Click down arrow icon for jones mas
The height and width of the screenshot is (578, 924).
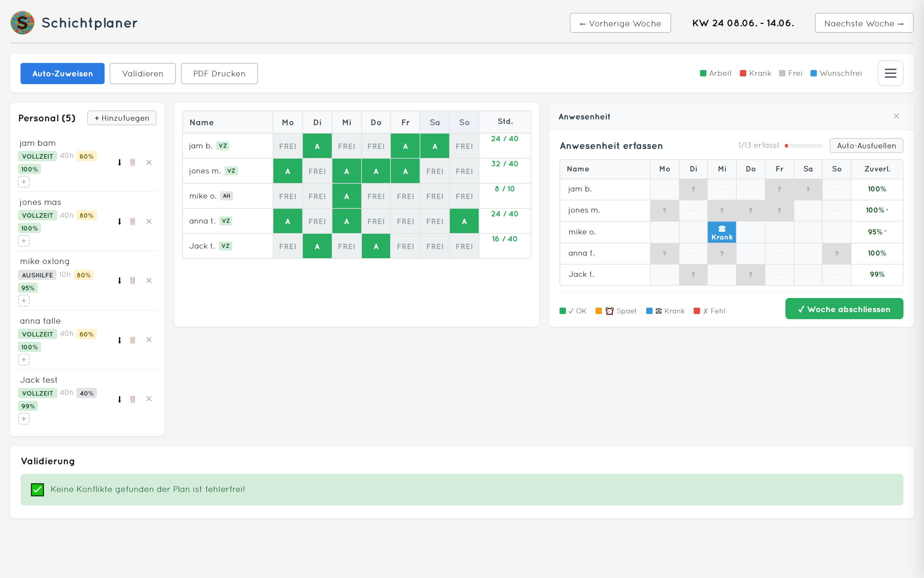pyautogui.click(x=119, y=221)
